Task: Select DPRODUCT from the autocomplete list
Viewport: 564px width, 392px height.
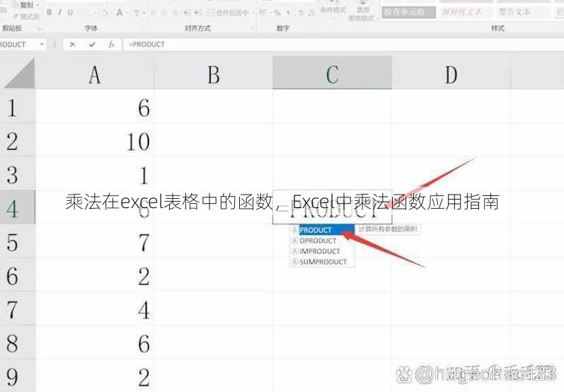Action: 322,241
